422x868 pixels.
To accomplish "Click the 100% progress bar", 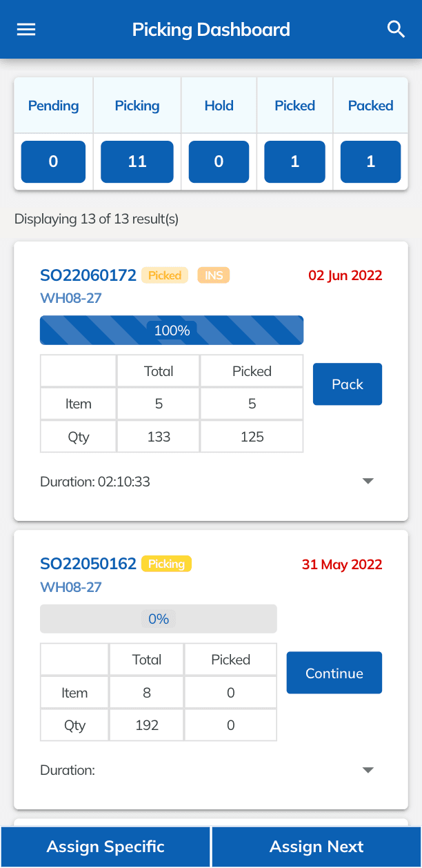I will (172, 331).
